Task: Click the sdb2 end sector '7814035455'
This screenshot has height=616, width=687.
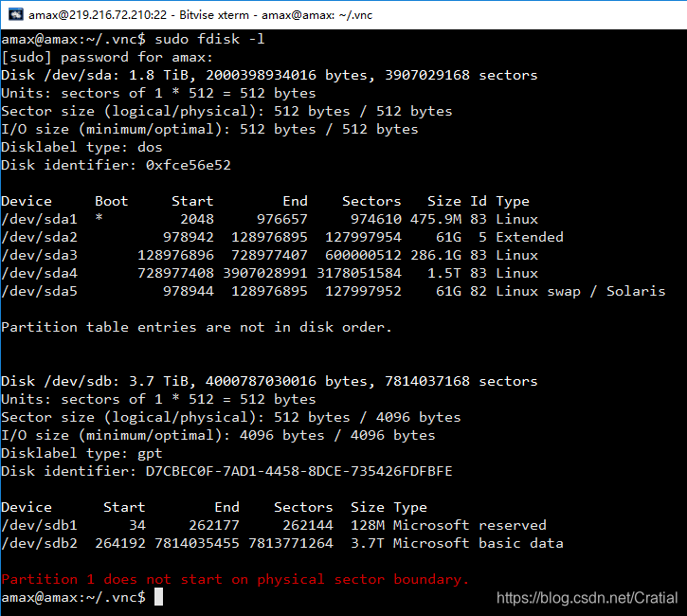Action: coord(197,543)
